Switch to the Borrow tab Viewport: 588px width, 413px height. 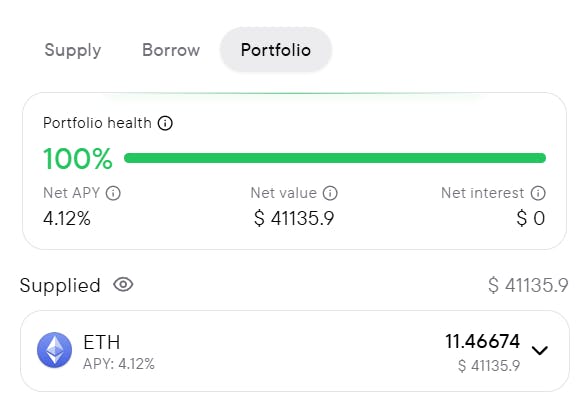click(171, 50)
